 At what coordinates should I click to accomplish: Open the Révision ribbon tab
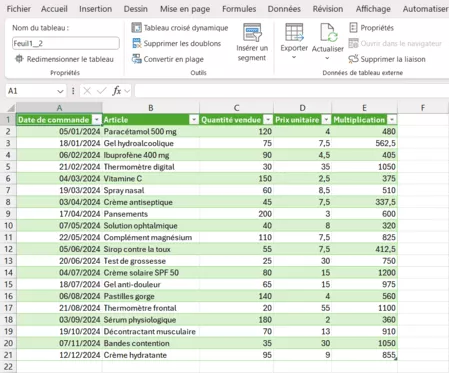point(328,9)
